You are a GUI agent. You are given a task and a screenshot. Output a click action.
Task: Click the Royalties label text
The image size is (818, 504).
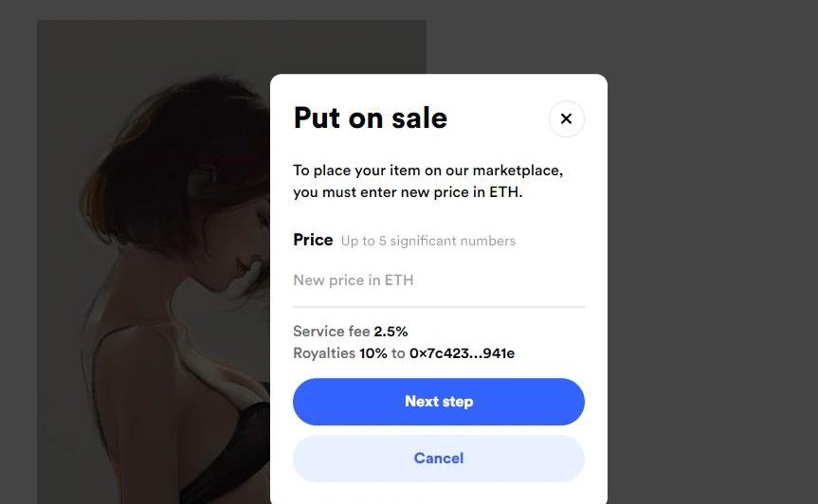coord(324,353)
